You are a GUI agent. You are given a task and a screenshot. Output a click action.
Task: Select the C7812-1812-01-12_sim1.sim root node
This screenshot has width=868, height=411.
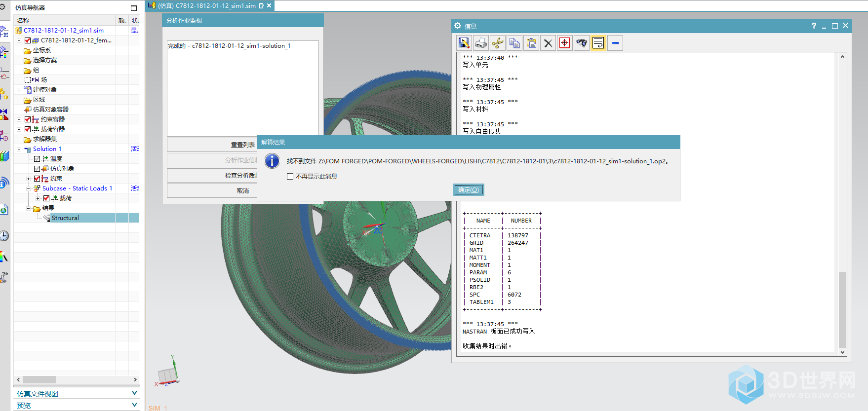(64, 30)
